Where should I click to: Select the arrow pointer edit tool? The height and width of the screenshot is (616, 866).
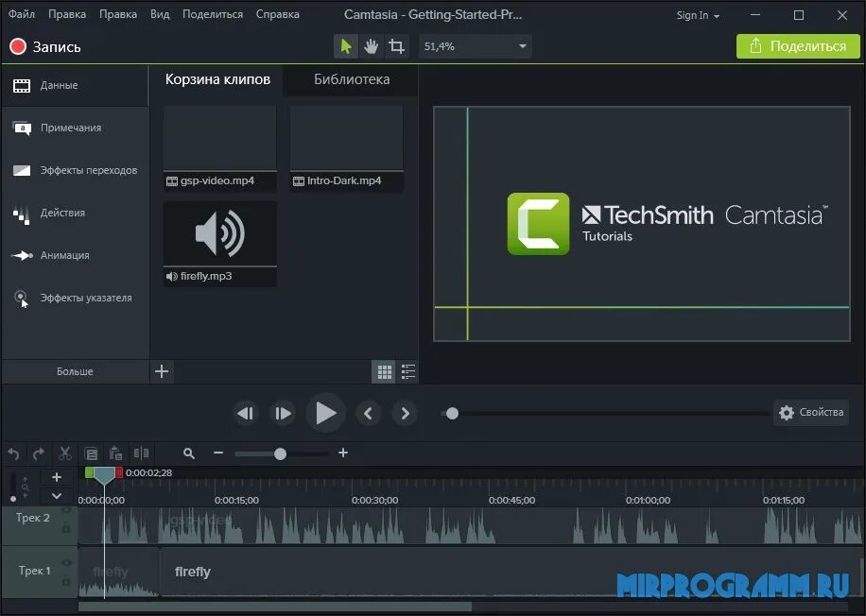pos(346,46)
